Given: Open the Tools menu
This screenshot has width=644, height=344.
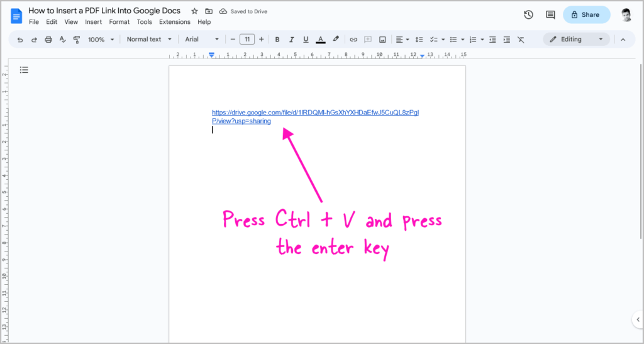Looking at the screenshot, I should coord(145,22).
